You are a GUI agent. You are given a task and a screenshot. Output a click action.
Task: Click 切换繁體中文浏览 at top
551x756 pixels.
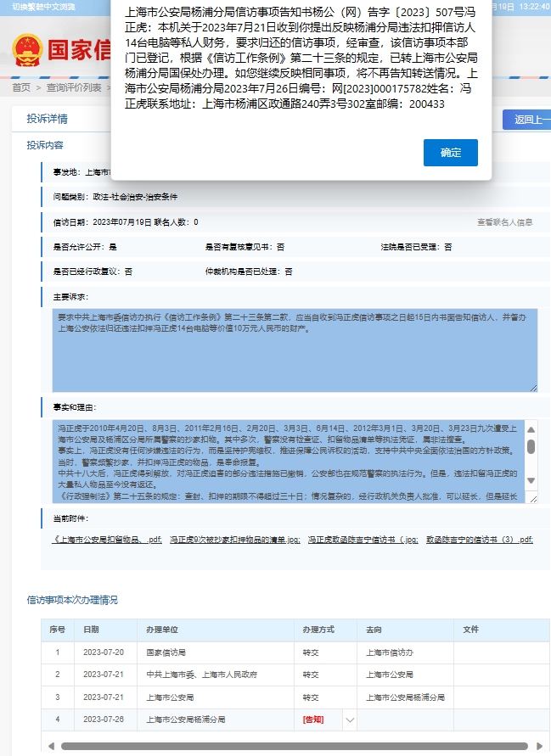click(43, 5)
